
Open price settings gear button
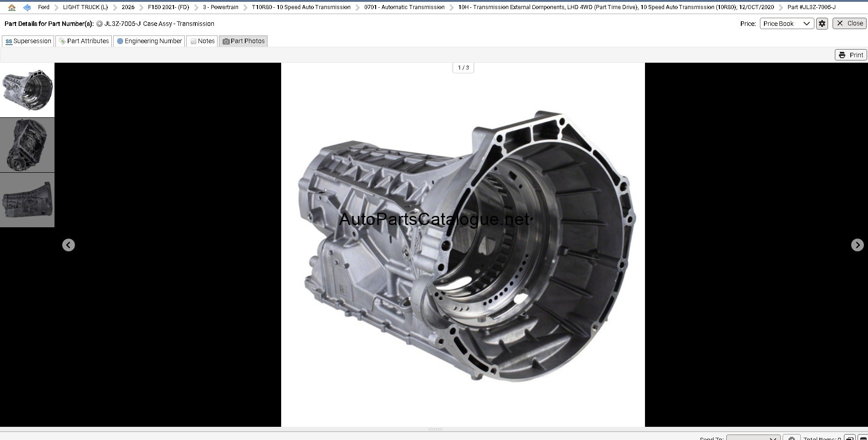822,24
